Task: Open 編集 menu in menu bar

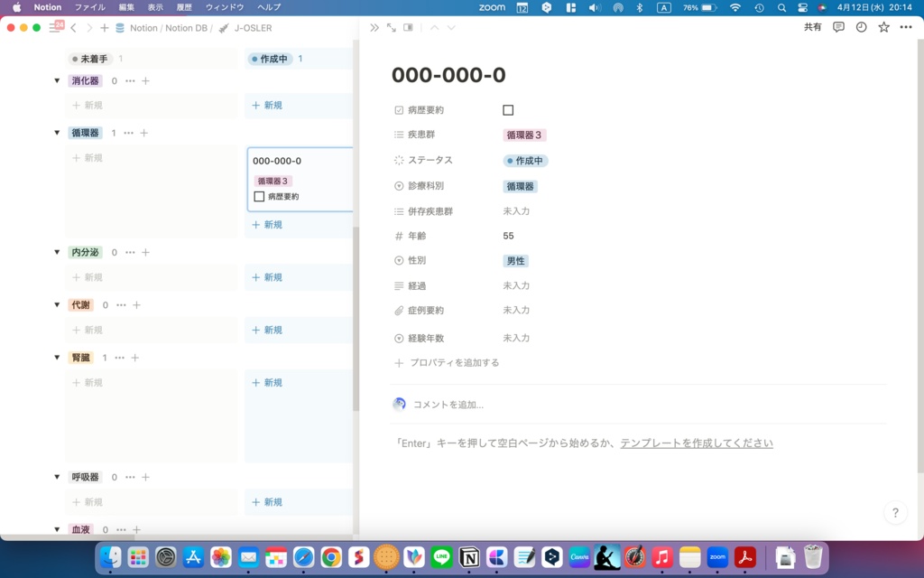Action: pyautogui.click(x=126, y=7)
